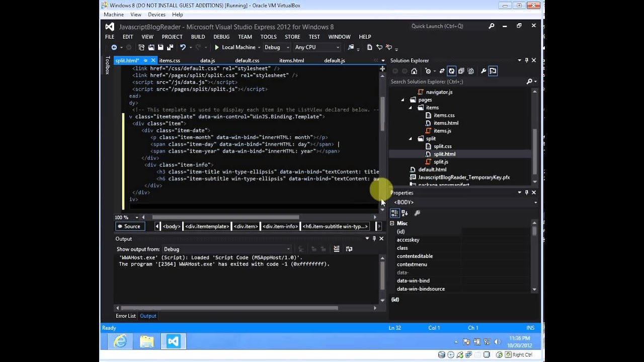Open the BODY element dropdown in Properties
The height and width of the screenshot is (362, 644).
[x=535, y=202]
